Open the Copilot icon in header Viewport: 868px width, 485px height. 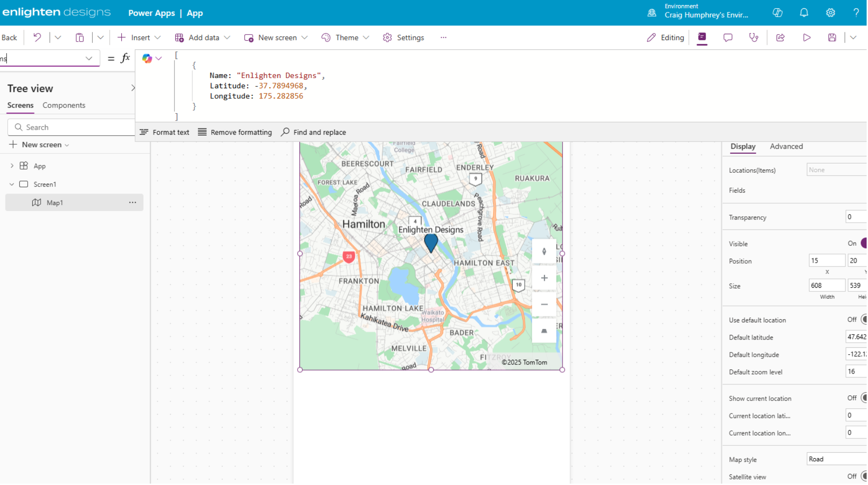click(778, 12)
